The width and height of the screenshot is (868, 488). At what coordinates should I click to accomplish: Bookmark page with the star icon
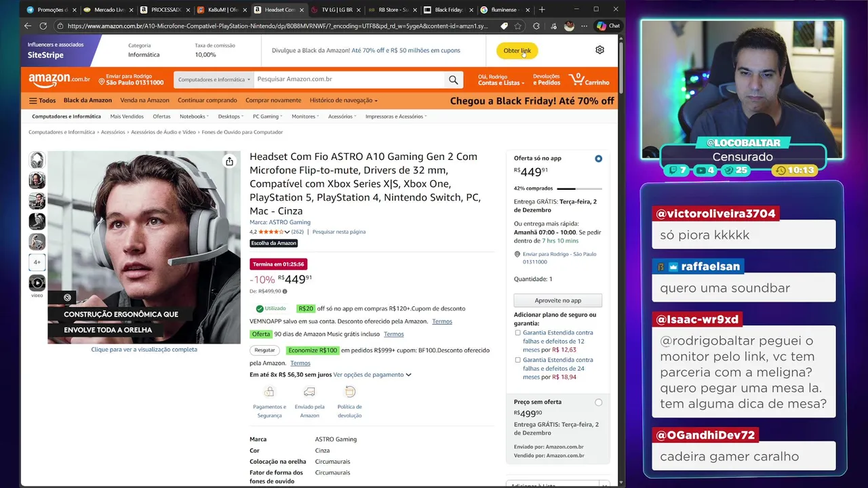click(518, 26)
